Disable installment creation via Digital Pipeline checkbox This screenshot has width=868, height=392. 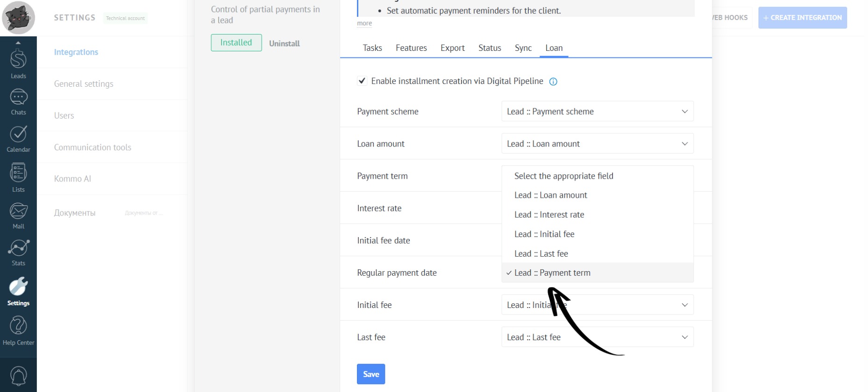pyautogui.click(x=362, y=81)
